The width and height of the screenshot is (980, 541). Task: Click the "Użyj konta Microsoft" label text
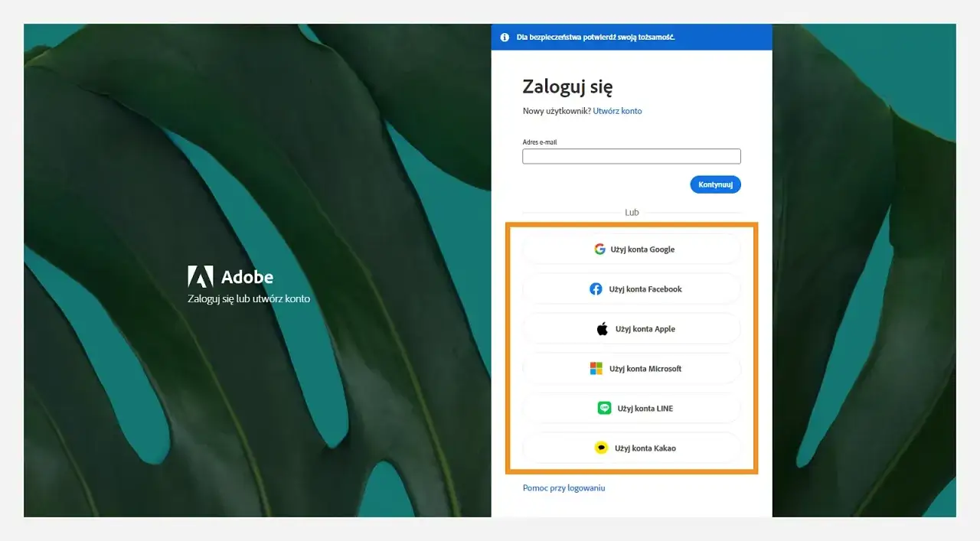tap(645, 369)
